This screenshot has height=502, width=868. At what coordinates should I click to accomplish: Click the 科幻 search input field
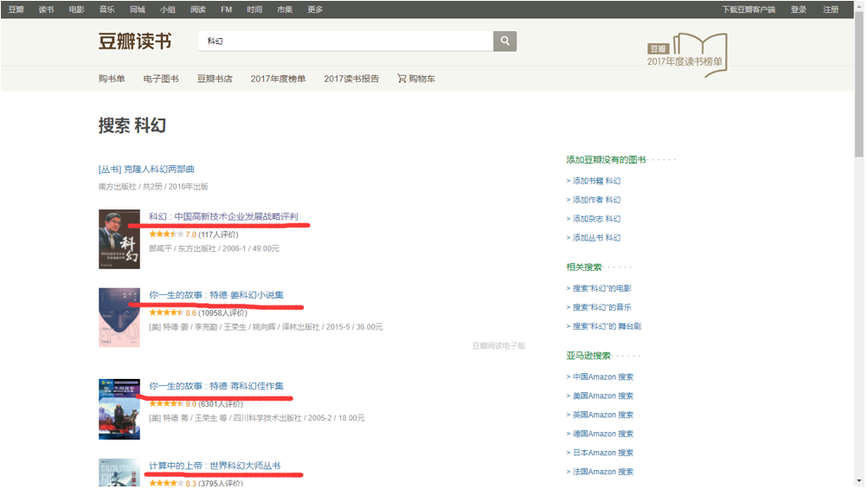[x=346, y=41]
